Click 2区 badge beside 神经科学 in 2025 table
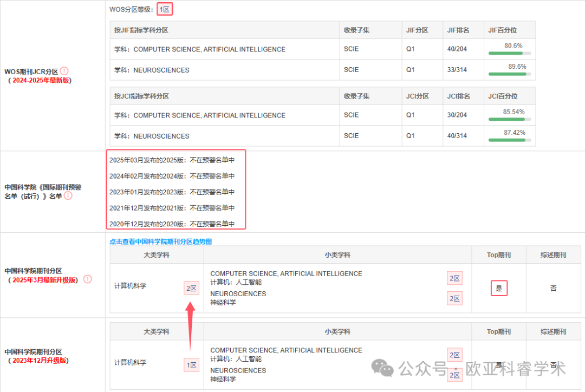 454,298
